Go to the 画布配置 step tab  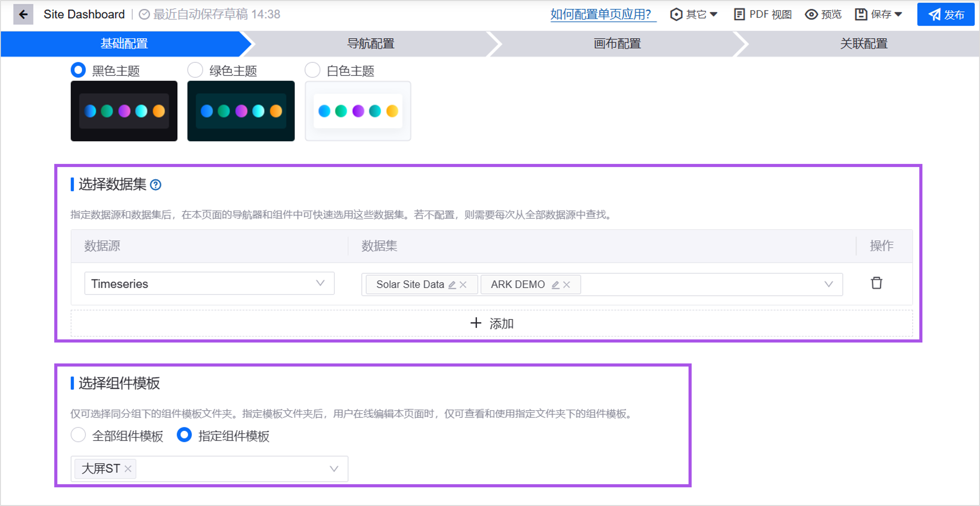[x=617, y=44]
